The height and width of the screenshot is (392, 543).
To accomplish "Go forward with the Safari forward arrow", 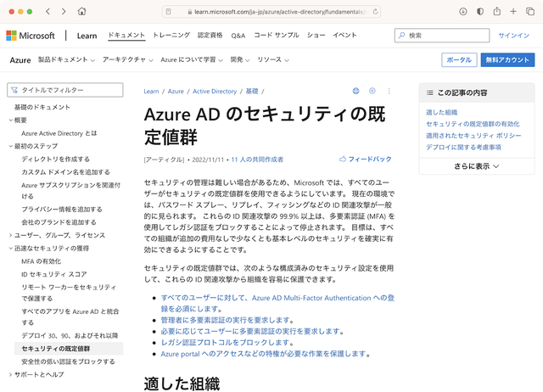I will 64,11.
